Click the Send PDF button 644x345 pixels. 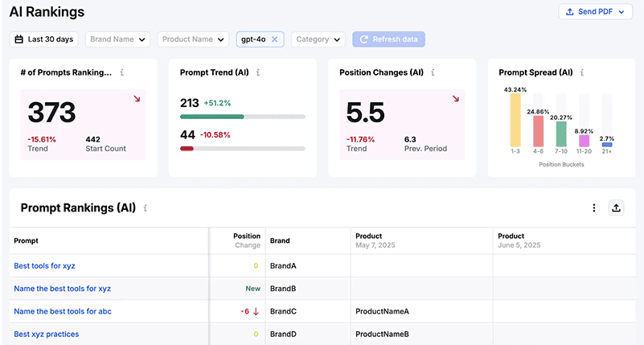coord(595,12)
